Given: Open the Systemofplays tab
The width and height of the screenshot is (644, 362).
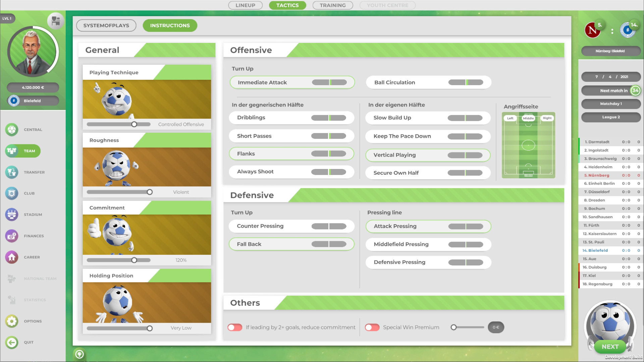Looking at the screenshot, I should click(x=106, y=25).
